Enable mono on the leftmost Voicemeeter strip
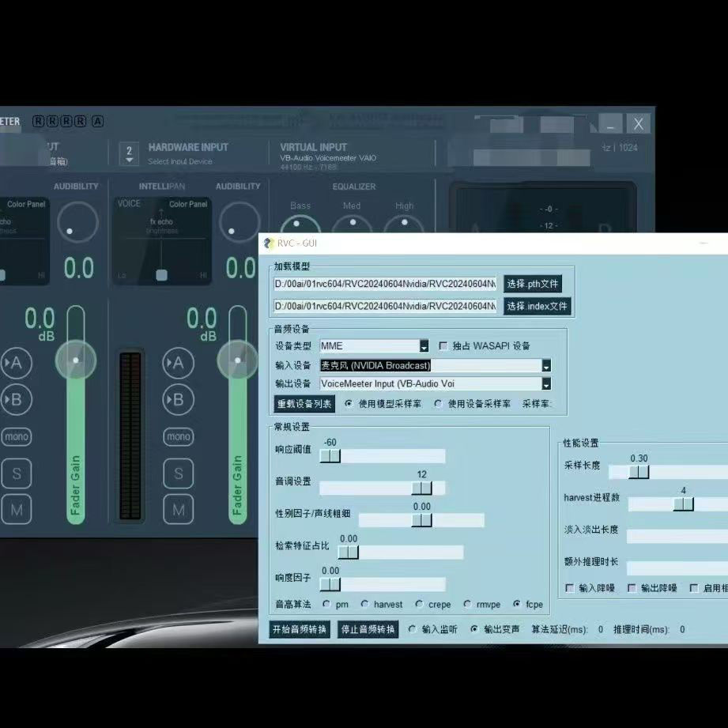This screenshot has width=728, height=728. [x=17, y=436]
